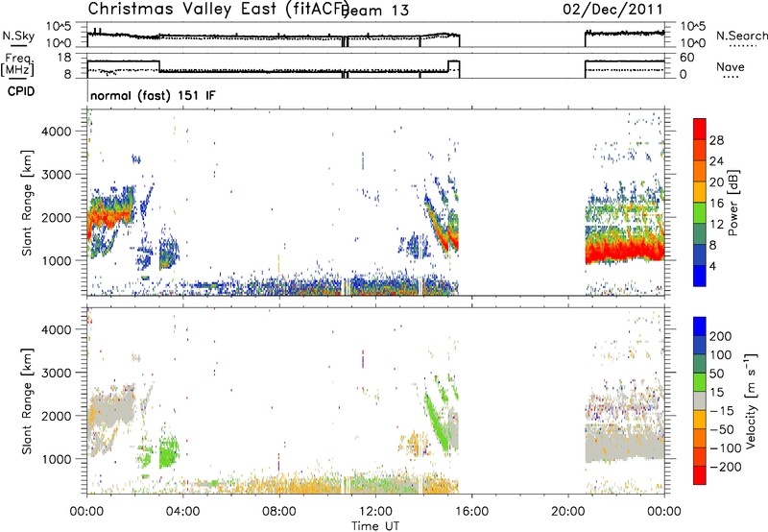This screenshot has height=532, width=768.
Task: Click the plot title 'Christmas Valley East'
Action: click(x=182, y=9)
